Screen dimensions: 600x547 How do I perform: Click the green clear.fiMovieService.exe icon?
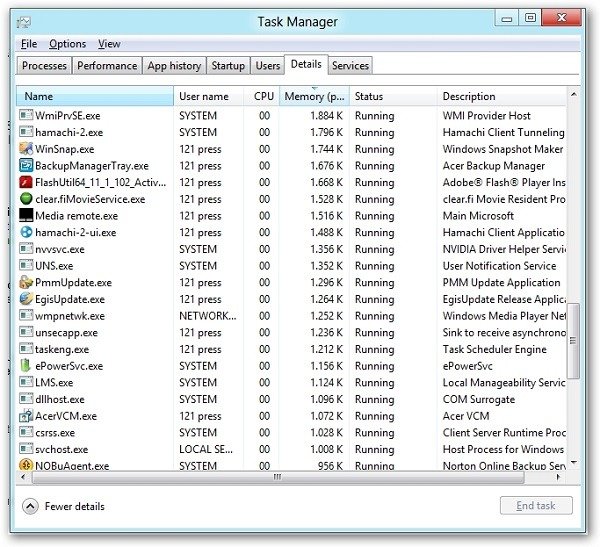coord(26,199)
